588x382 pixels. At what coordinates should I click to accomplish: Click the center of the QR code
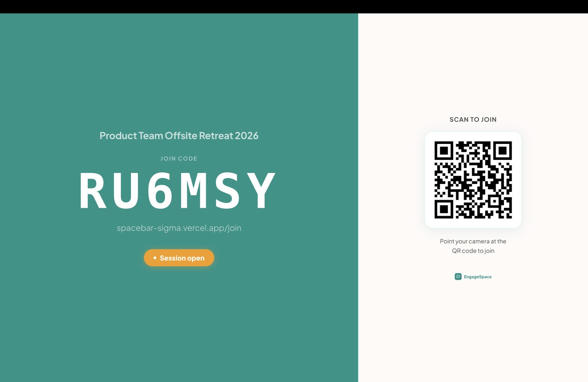point(473,180)
